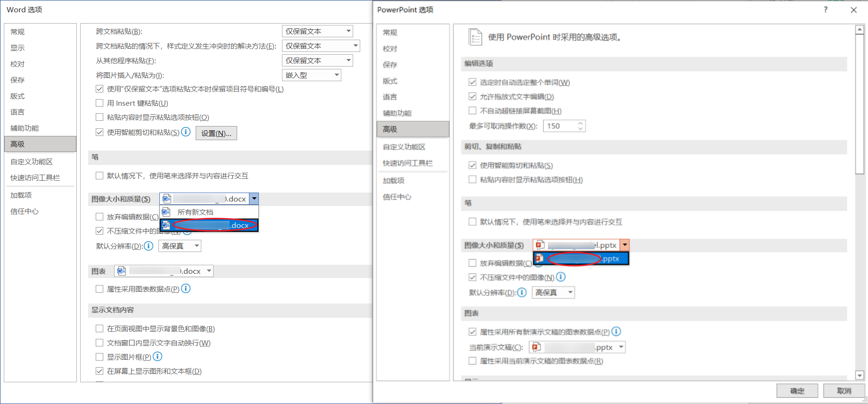This screenshot has height=404, width=868.
Task: Click the info icon beside Word smart cut-and-paste option
Action: (x=186, y=132)
